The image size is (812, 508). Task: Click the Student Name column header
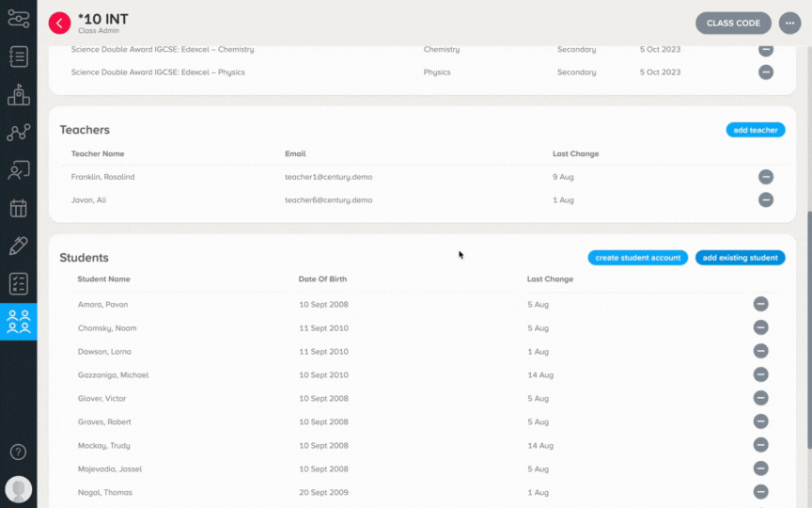tap(103, 278)
